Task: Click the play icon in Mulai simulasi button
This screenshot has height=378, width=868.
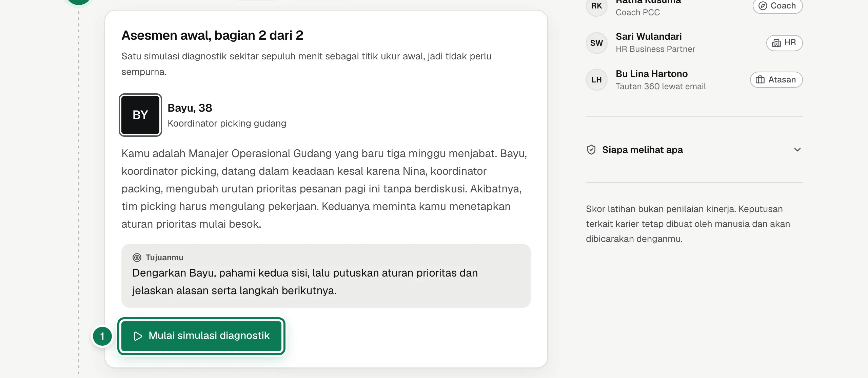Action: (138, 336)
